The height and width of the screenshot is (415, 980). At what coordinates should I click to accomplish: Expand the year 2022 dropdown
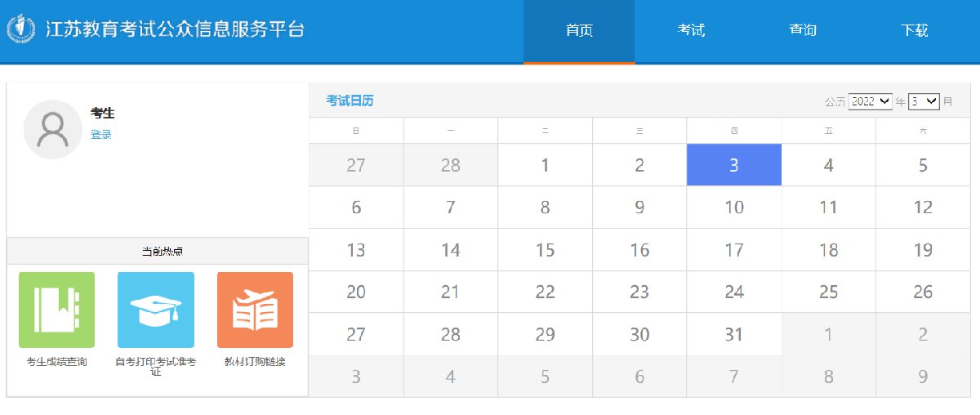870,101
